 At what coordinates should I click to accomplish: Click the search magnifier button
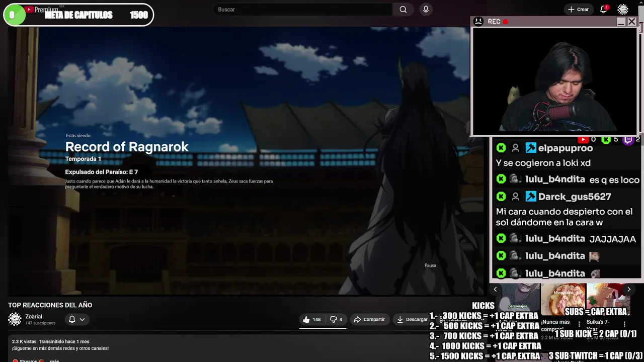403,10
